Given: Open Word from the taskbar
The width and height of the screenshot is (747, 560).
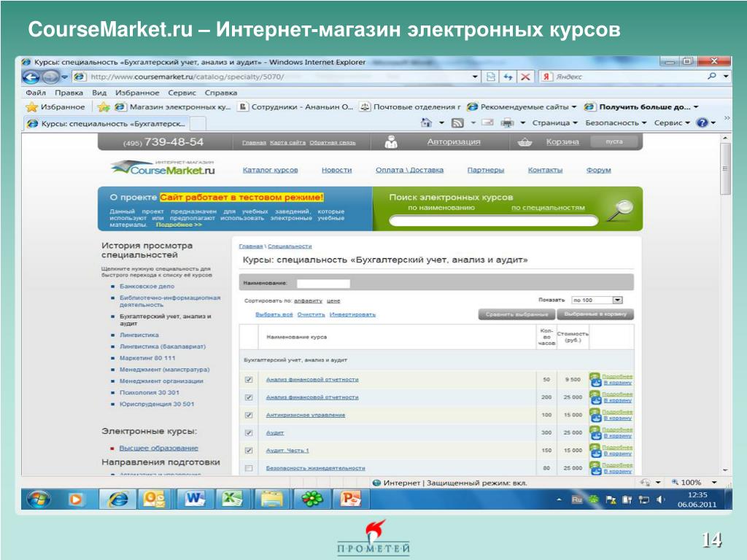Looking at the screenshot, I should [194, 499].
